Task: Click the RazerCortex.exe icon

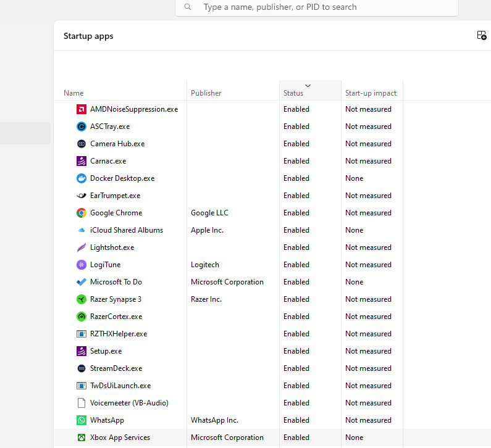Action: click(x=82, y=317)
